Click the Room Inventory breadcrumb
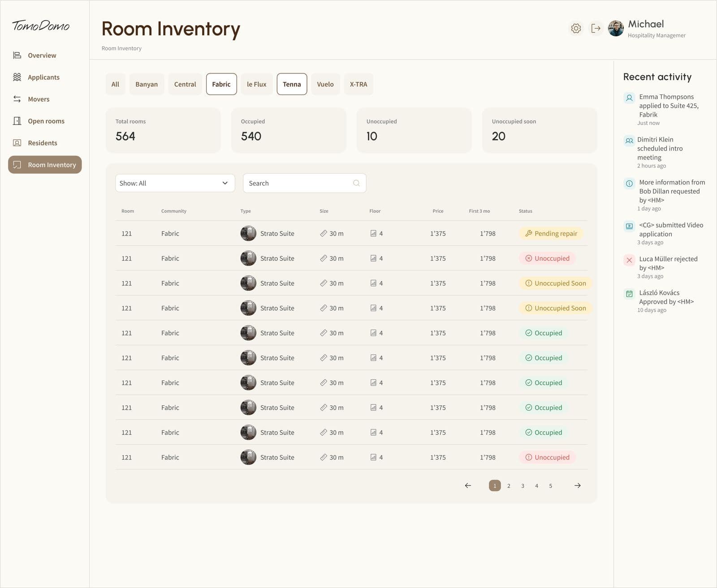Screen dimensions: 717x588 pyautogui.click(x=121, y=48)
